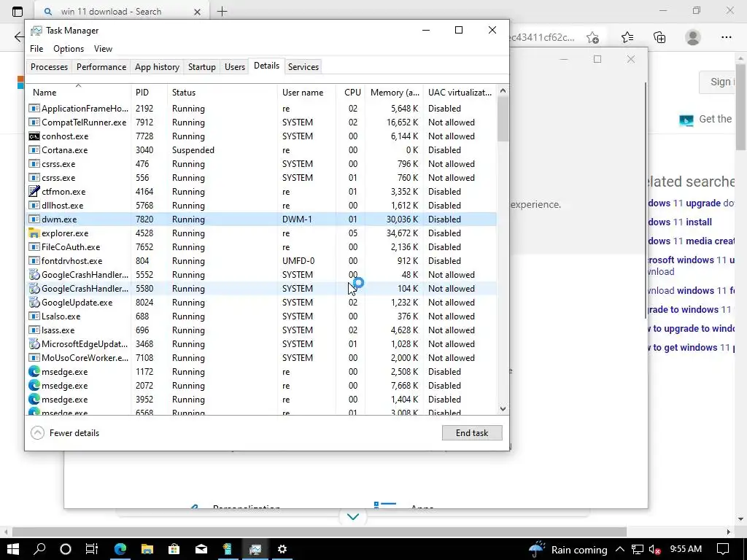Switch to the App history tab
Screen dimensions: 747x560
[158, 66]
